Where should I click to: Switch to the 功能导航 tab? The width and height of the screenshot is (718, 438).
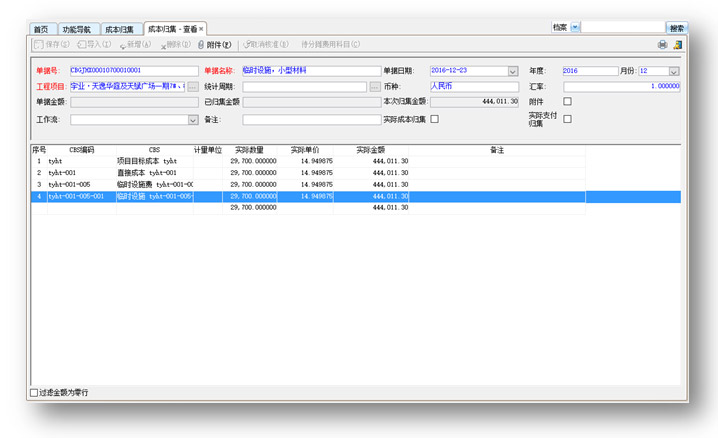point(76,29)
